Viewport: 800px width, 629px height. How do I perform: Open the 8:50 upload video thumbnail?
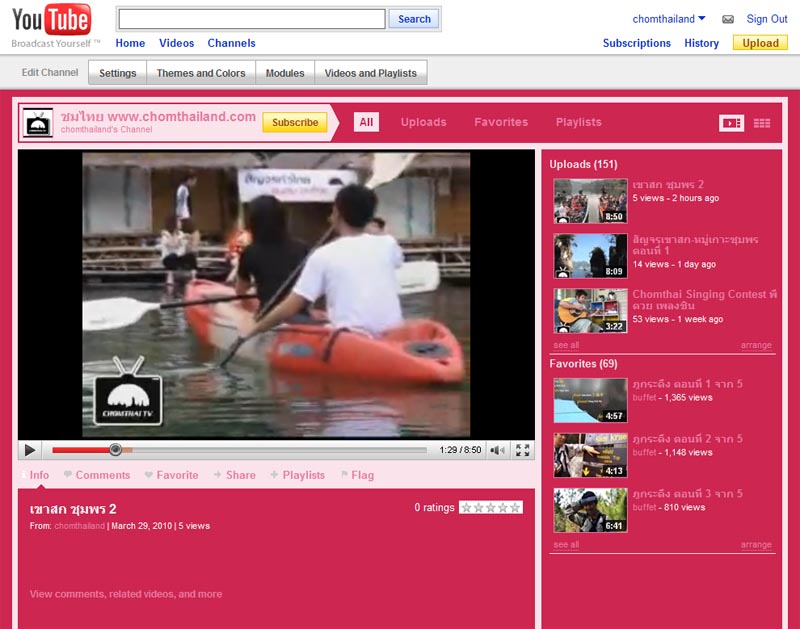click(590, 201)
